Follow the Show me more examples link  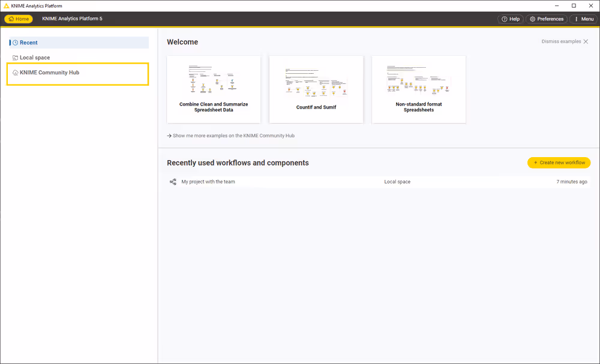[233, 136]
